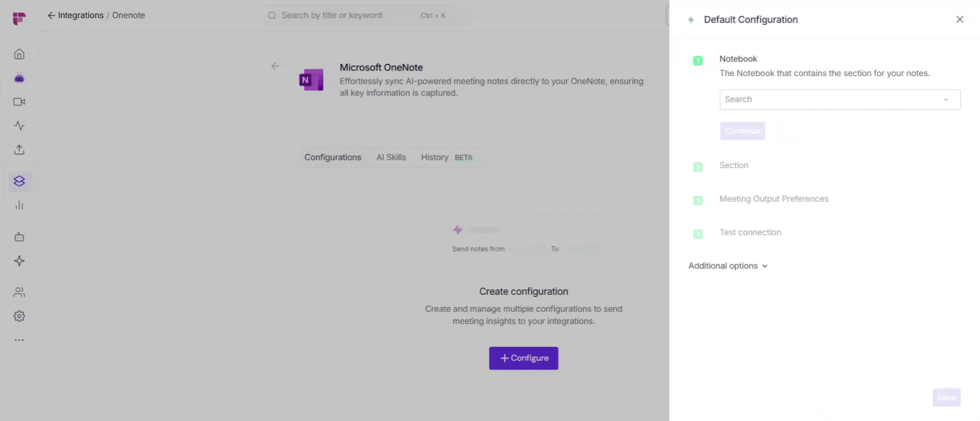Open the sparkle AI sidebar icon

[x=19, y=261]
